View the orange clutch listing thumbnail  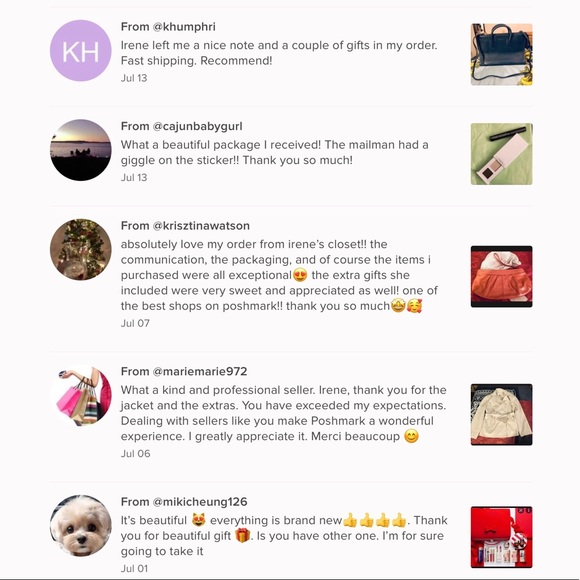pos(502,276)
